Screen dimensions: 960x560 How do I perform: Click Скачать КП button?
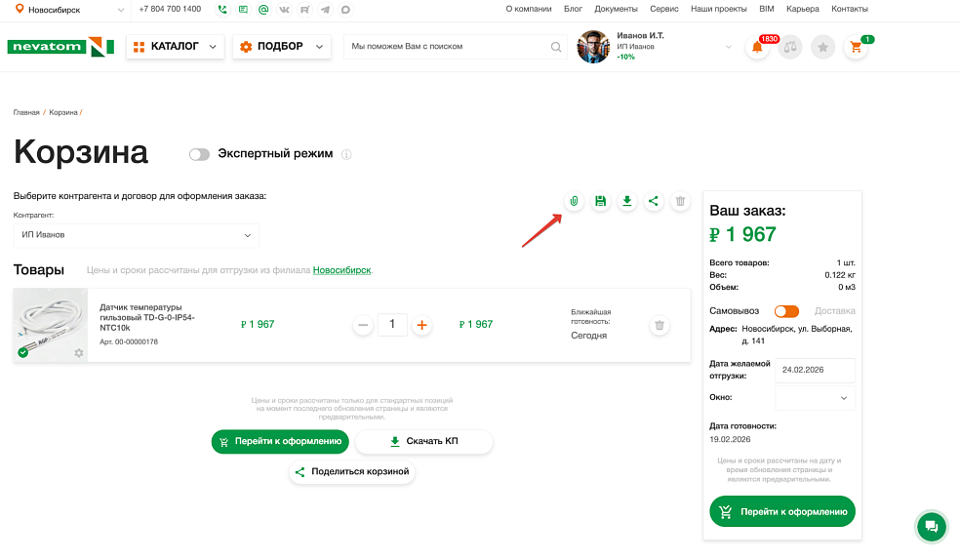pyautogui.click(x=423, y=442)
